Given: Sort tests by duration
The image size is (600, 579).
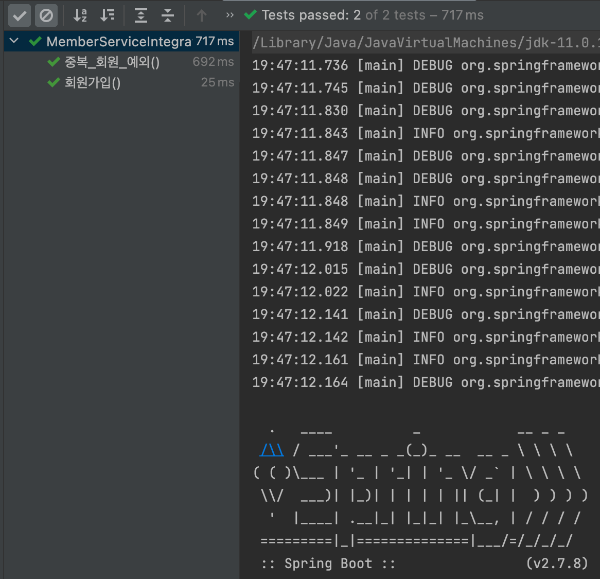Looking at the screenshot, I should (107, 16).
